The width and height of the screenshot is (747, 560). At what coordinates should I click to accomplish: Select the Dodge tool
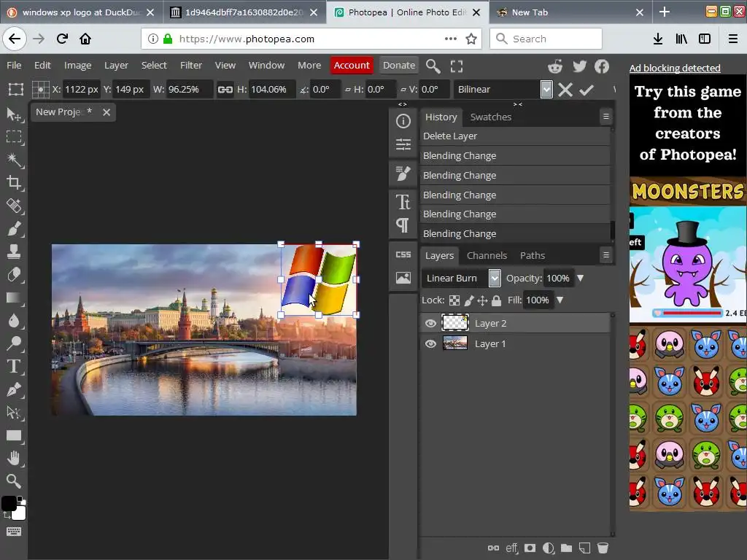coord(14,343)
